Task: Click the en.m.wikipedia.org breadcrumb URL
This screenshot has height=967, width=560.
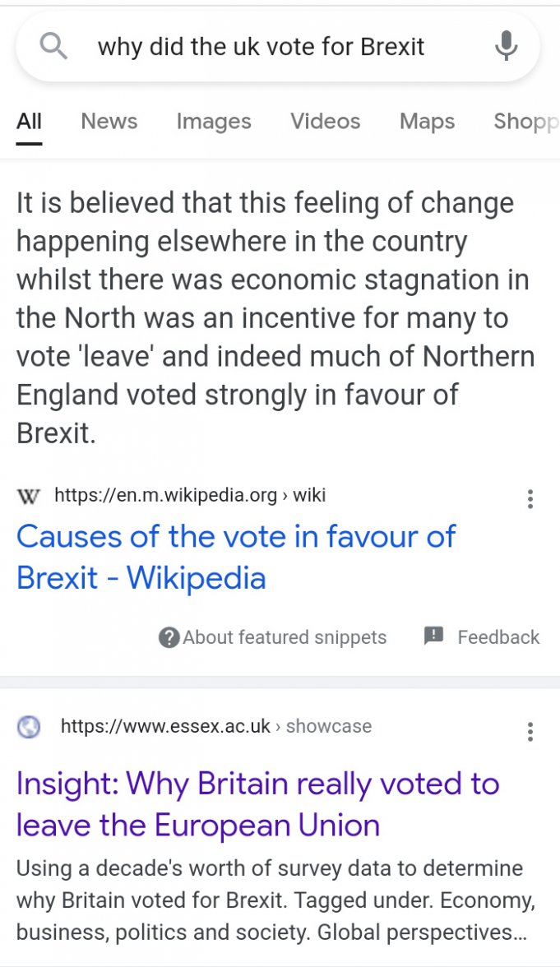Action: coord(189,496)
